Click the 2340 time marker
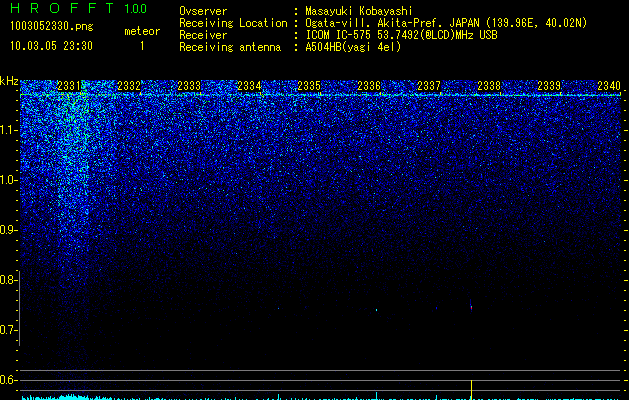The width and height of the screenshot is (629, 400). pos(609,85)
